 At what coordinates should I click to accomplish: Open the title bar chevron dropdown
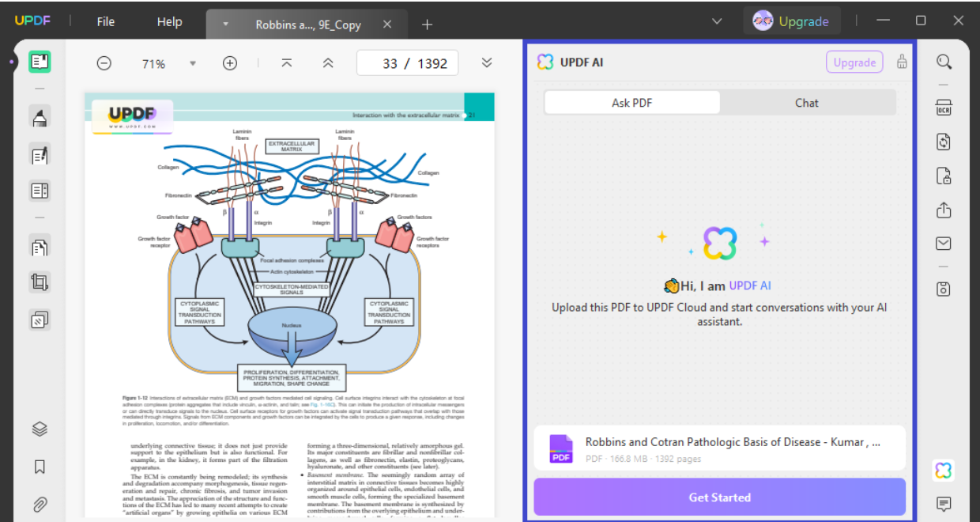[x=717, y=21]
